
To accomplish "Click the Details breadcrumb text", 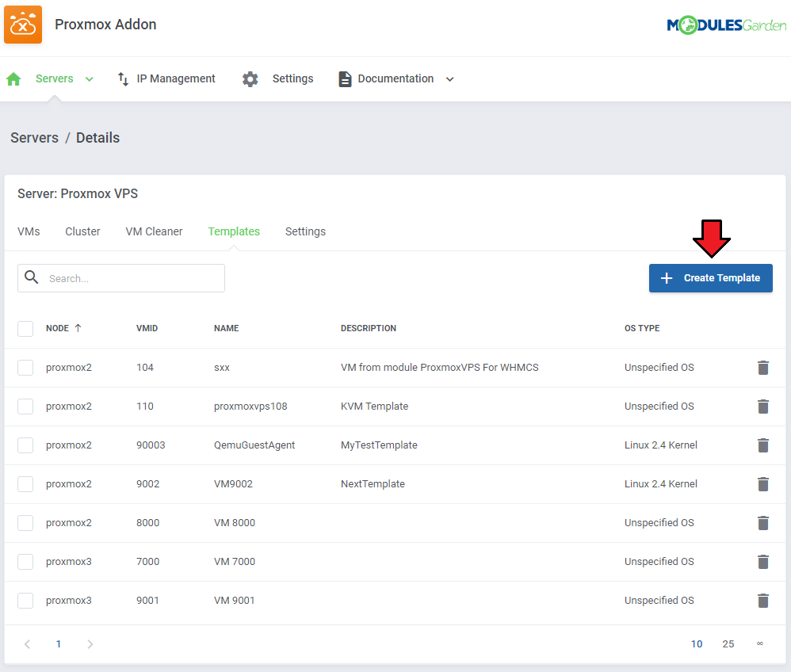I will pyautogui.click(x=97, y=138).
